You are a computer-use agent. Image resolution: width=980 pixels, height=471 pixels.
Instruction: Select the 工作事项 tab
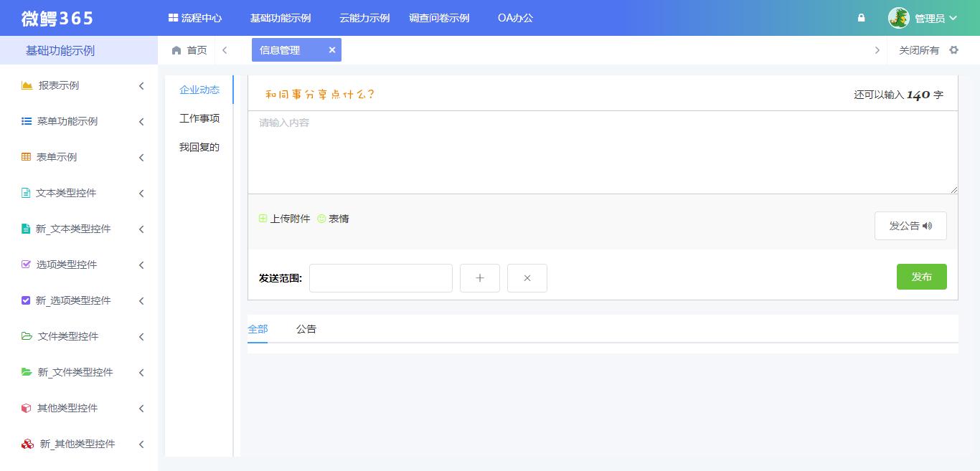[199, 118]
